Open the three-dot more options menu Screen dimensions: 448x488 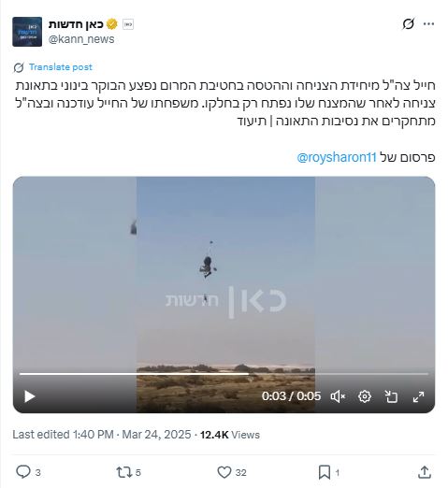[x=428, y=24]
